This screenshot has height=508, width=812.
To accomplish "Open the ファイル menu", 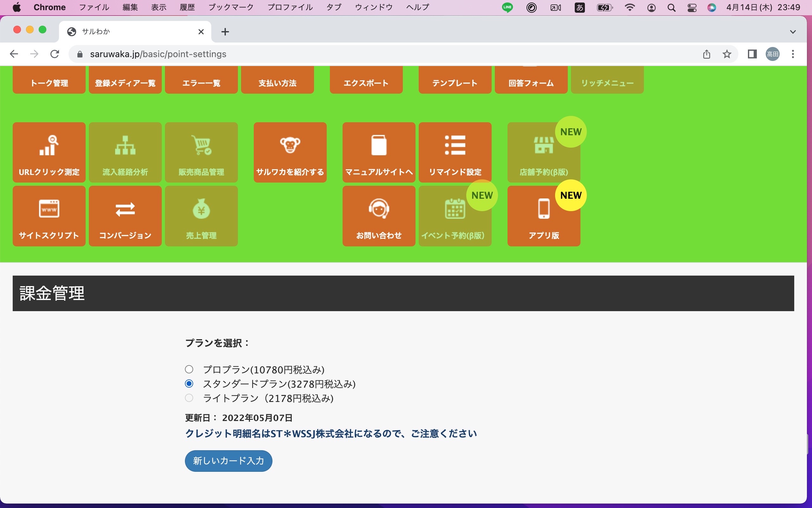I will point(94,7).
